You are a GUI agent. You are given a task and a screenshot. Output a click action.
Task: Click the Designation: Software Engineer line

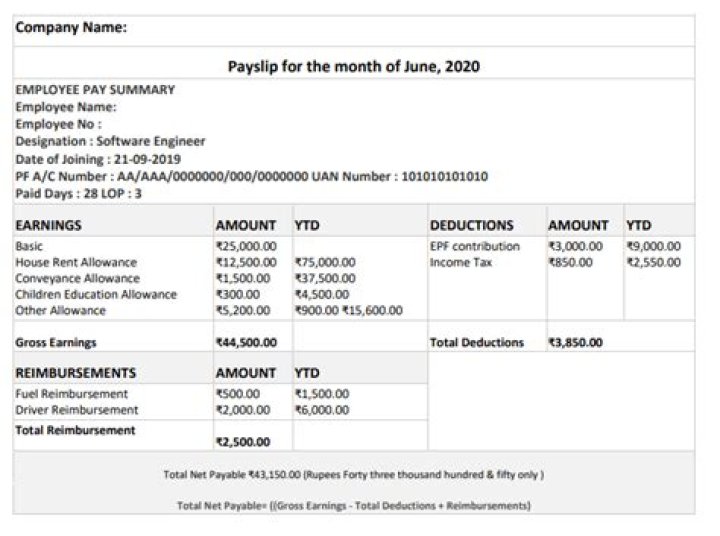110,142
